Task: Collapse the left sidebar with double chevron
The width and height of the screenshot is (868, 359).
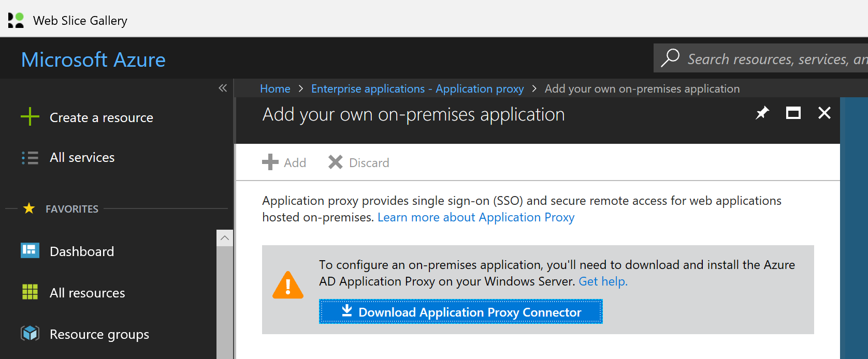Action: pyautogui.click(x=223, y=88)
